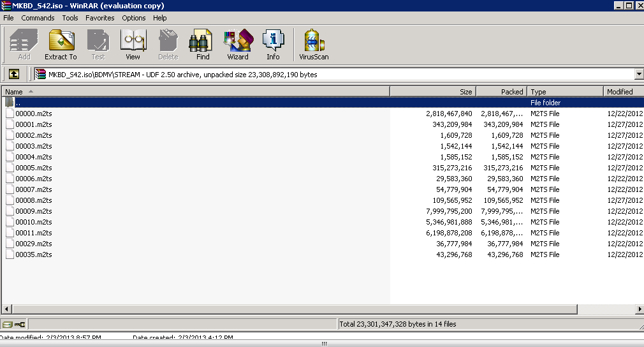644x347 pixels.
Task: Select file 00003.m2ts
Action: pyautogui.click(x=34, y=146)
